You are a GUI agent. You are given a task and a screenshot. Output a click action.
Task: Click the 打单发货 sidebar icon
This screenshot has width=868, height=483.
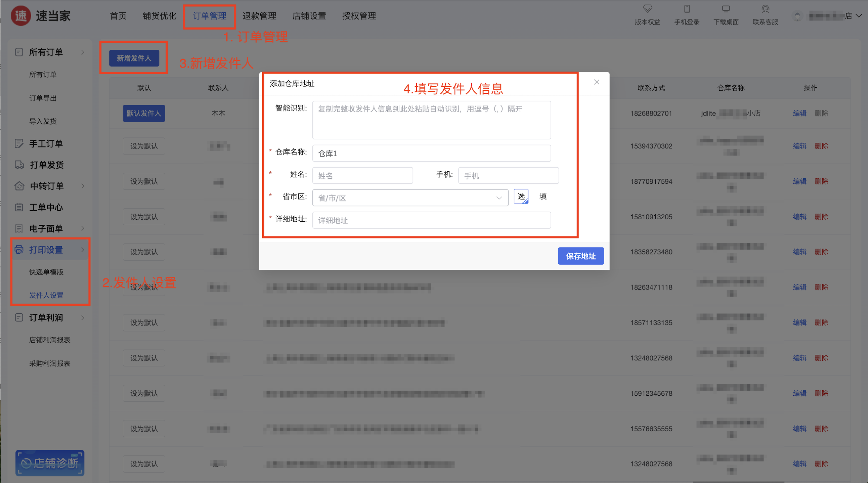point(19,165)
